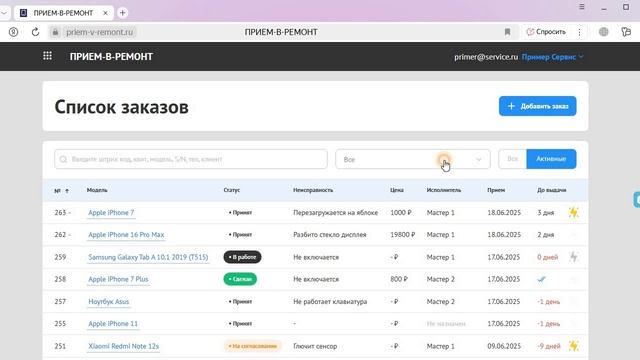
Task: Click status Сделан badge for order 258
Action: click(x=240, y=279)
